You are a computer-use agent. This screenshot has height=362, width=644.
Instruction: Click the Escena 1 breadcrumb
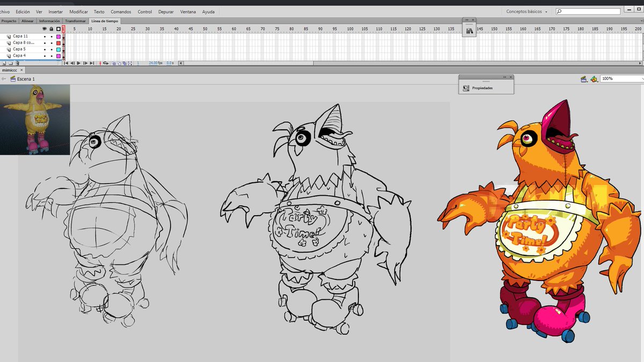(26, 79)
